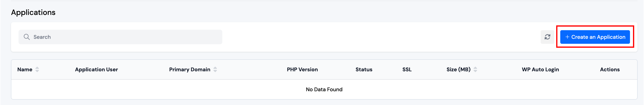
Task: Click the Name column sort arrows
Action: [37, 69]
